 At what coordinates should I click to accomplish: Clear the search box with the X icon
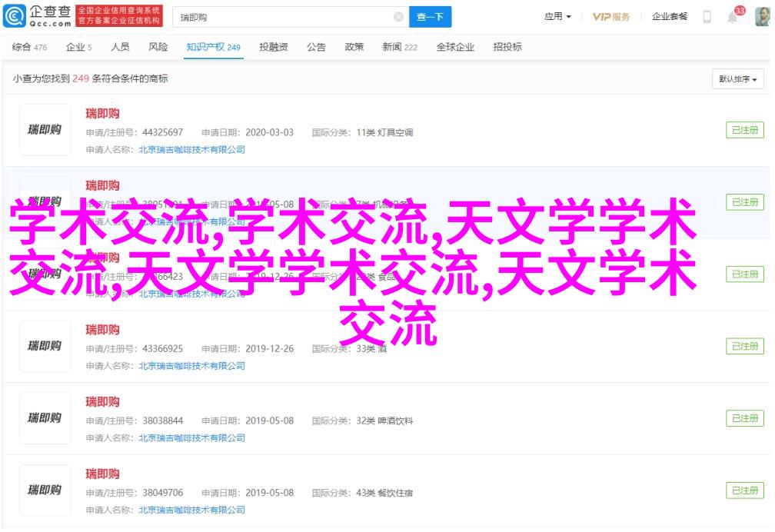click(398, 18)
